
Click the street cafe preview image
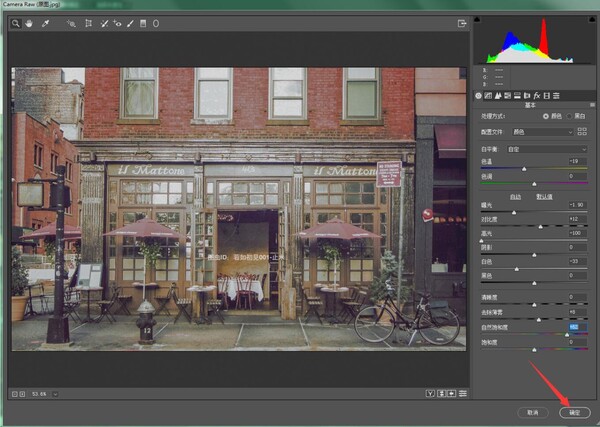tap(239, 209)
